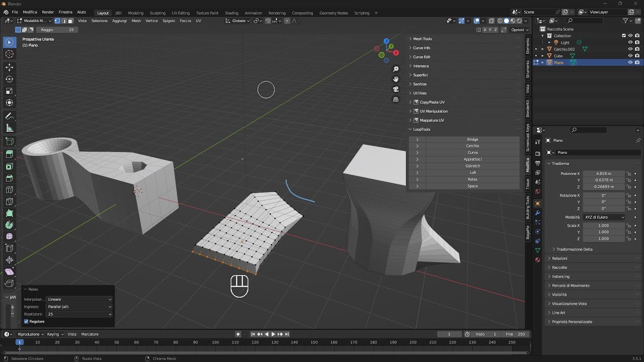Click the LoopTools Gstretch button
This screenshot has width=644, height=362.
pos(472,166)
